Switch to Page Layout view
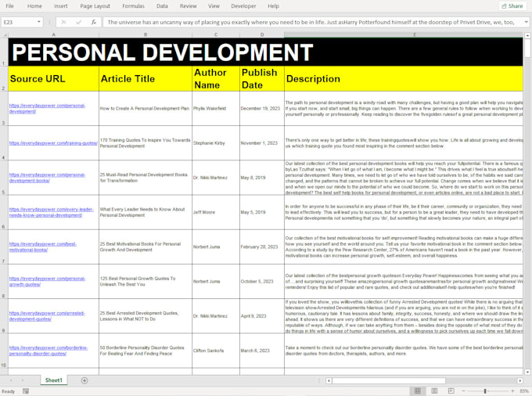This screenshot has width=532, height=396. [434, 391]
